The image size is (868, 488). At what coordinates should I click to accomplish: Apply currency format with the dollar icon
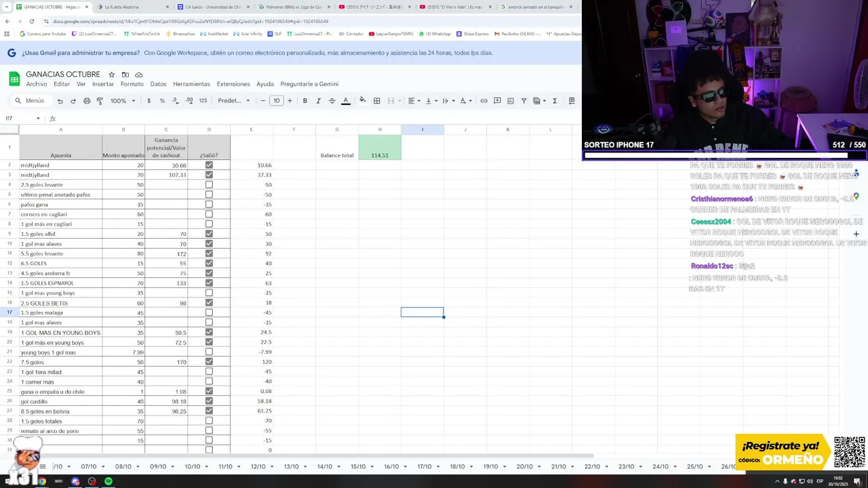pos(149,101)
